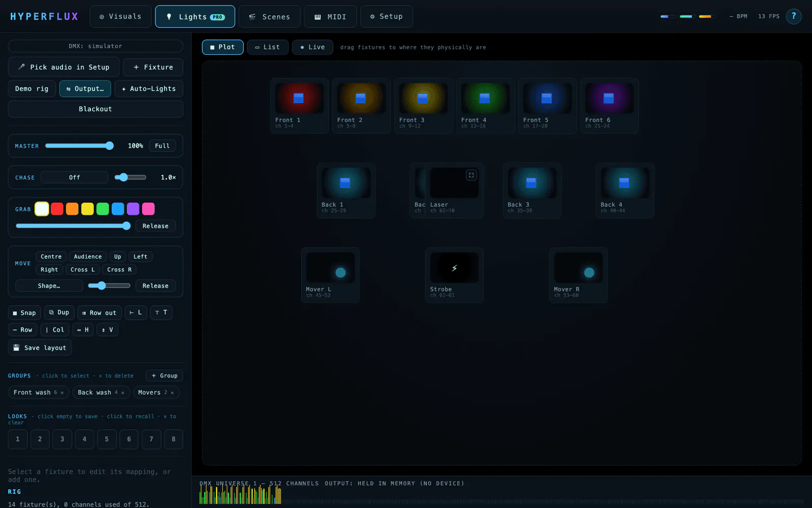Click the Strobe lightning bolt fixture
This screenshot has width=812, height=508.
[454, 275]
